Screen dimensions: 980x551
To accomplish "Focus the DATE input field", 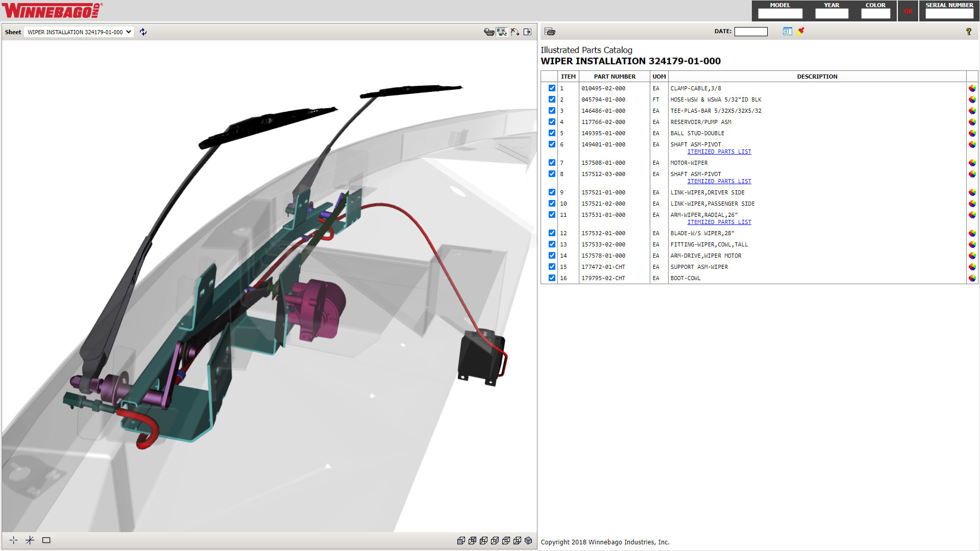I will pos(751,32).
